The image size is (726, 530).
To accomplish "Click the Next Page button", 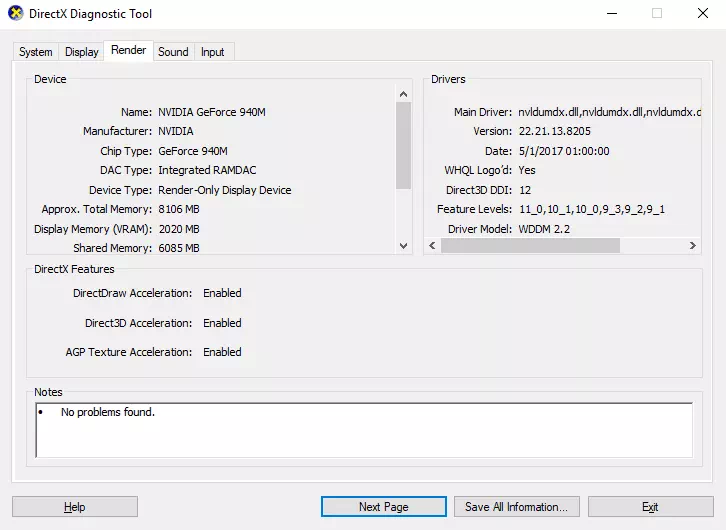I will (383, 507).
